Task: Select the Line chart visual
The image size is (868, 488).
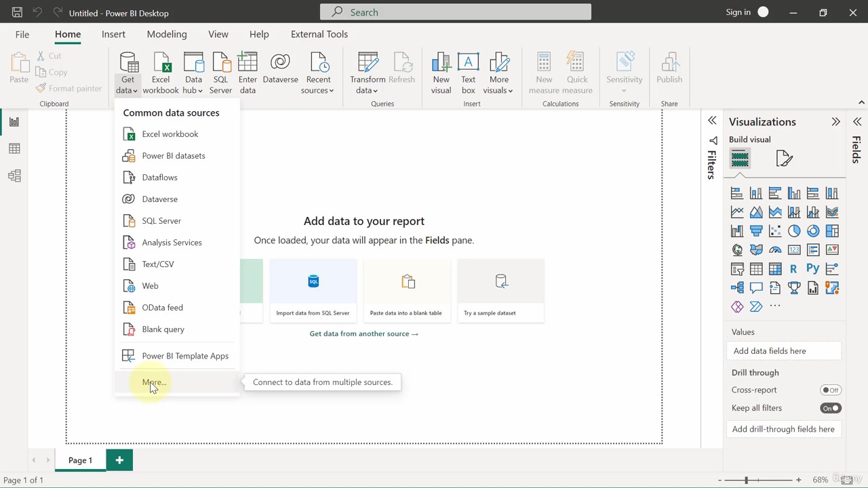Action: (737, 212)
